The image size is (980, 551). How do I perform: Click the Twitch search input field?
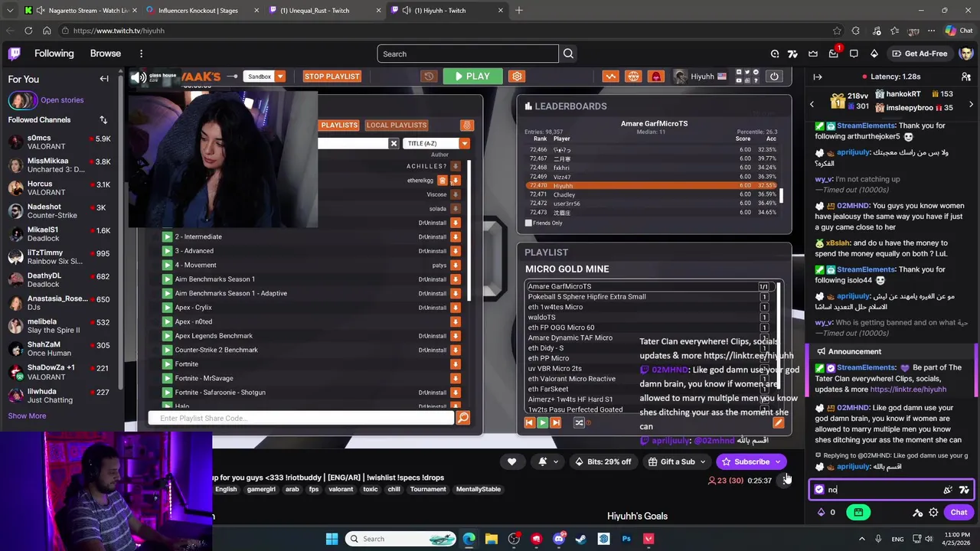tap(468, 54)
